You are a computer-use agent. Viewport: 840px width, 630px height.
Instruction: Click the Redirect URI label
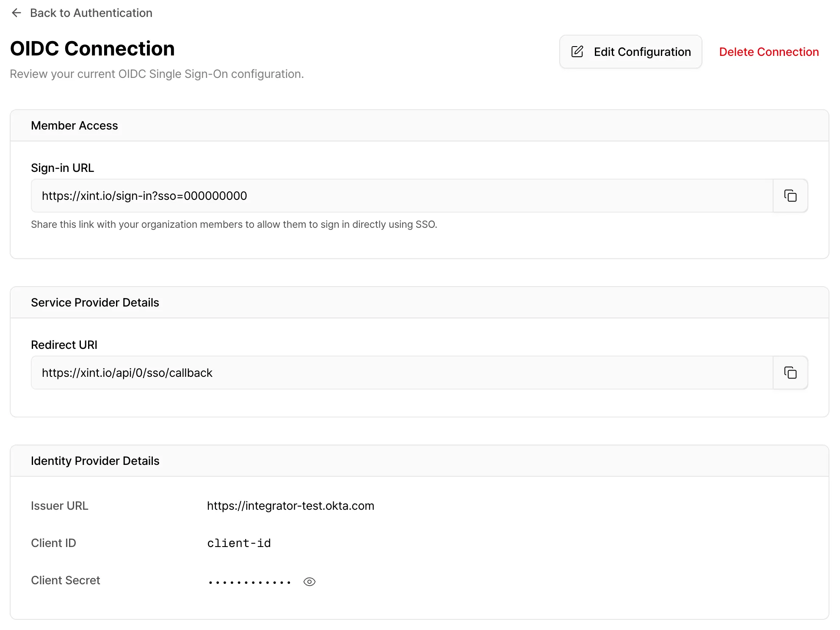pyautogui.click(x=64, y=345)
